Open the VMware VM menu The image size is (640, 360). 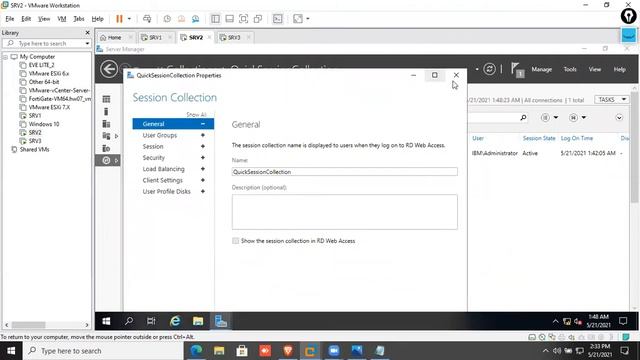62,19
